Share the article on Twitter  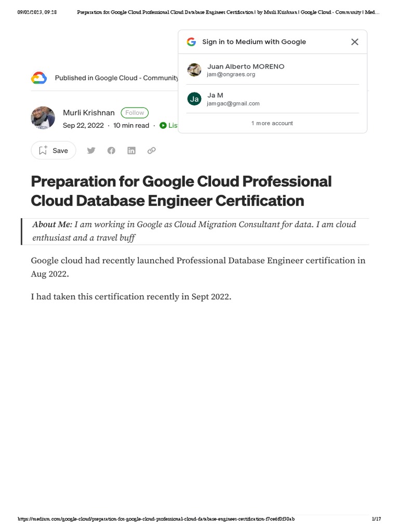(x=91, y=151)
